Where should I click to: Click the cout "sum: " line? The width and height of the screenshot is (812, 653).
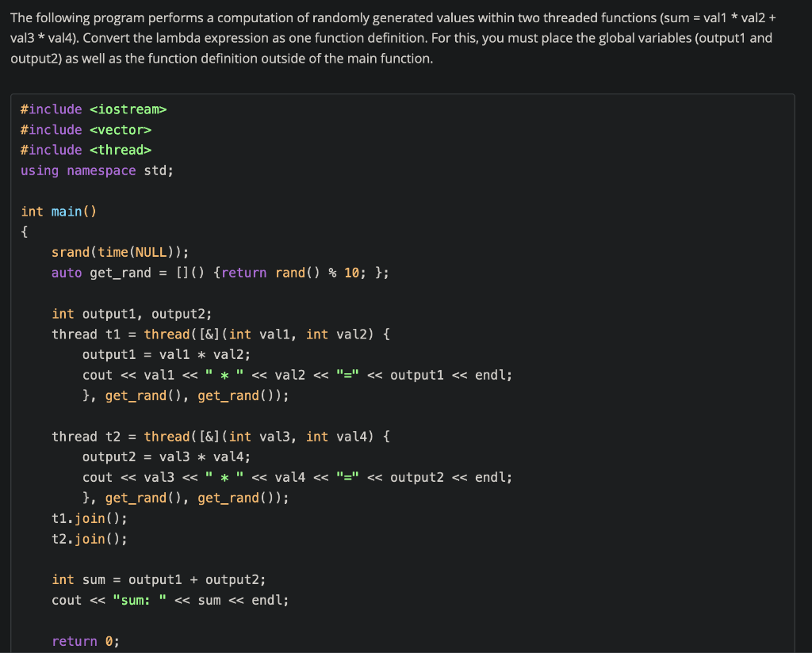click(170, 600)
